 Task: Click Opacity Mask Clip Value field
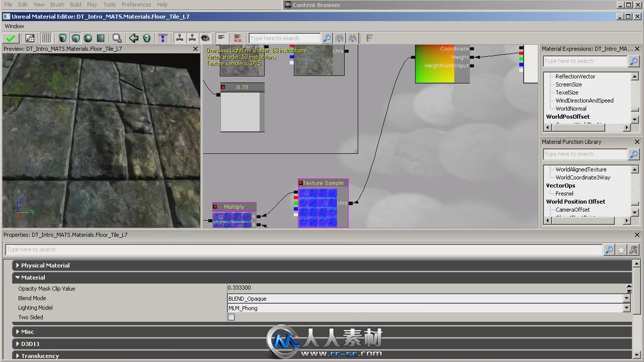click(x=426, y=288)
